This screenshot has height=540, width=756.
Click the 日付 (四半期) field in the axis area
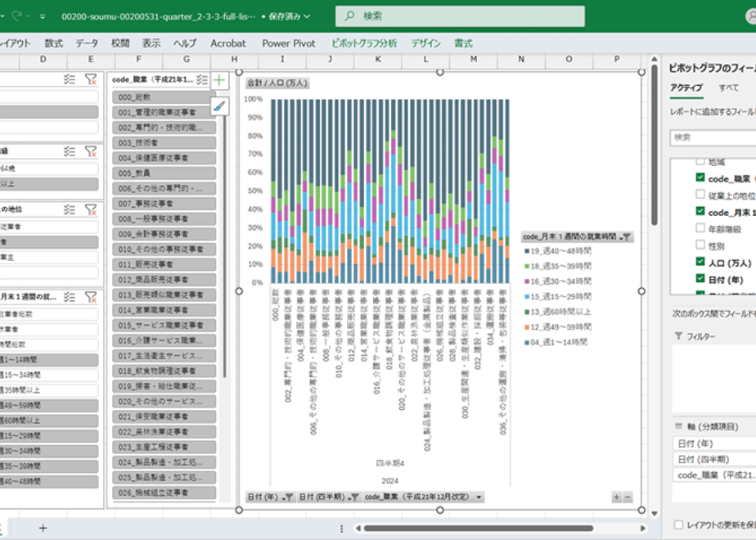(x=714, y=459)
